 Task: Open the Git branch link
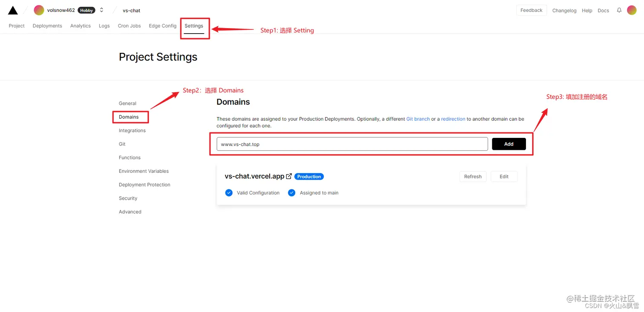pyautogui.click(x=418, y=119)
